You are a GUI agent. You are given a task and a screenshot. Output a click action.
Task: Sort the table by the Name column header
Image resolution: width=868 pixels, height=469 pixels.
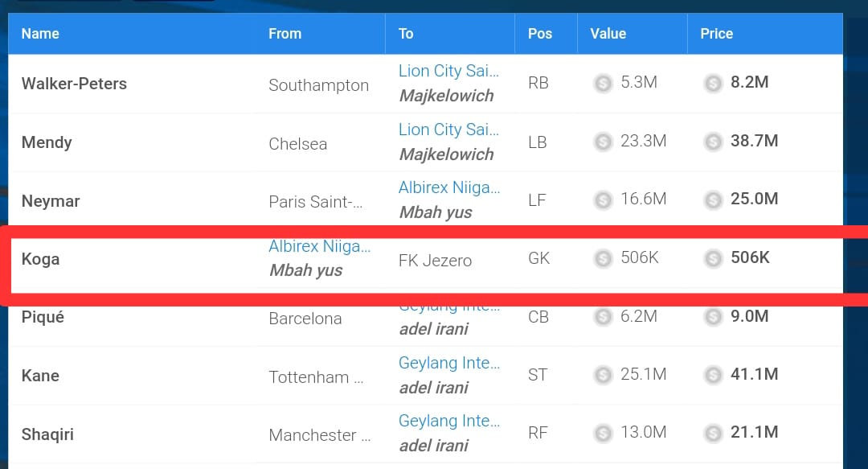[x=40, y=34]
